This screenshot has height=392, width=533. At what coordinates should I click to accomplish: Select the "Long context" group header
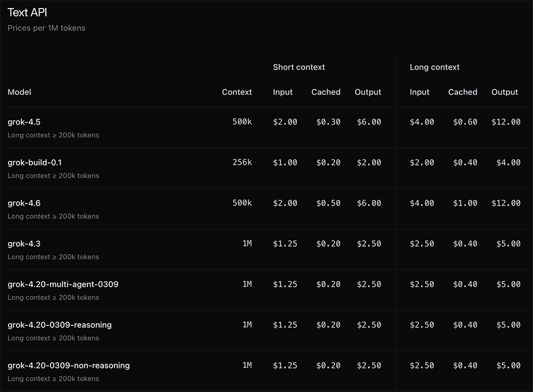(434, 67)
